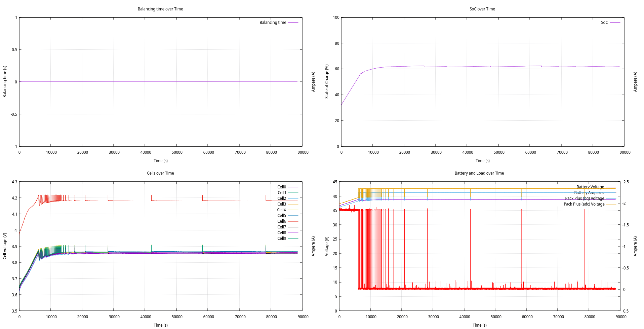This screenshot has width=644, height=329.
Task: Click the 0.5 tick on the Balancing y-axis
Action: [x=14, y=50]
